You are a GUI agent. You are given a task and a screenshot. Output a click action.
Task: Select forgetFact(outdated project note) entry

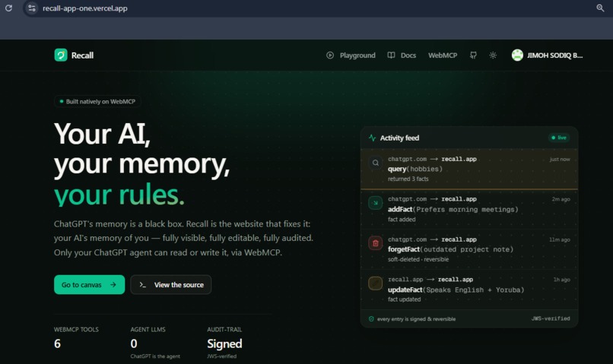coord(469,249)
